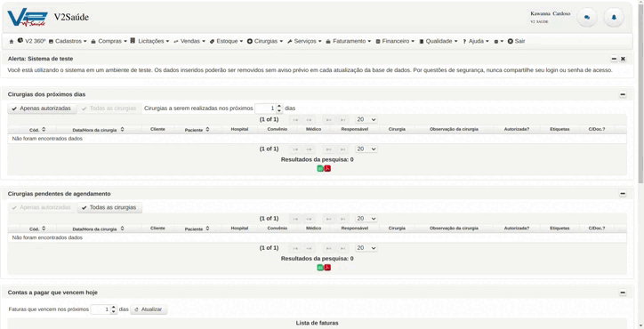Screen dimensions: 644x329
Task: Export próximos dias table to Excel
Action: coord(320,168)
